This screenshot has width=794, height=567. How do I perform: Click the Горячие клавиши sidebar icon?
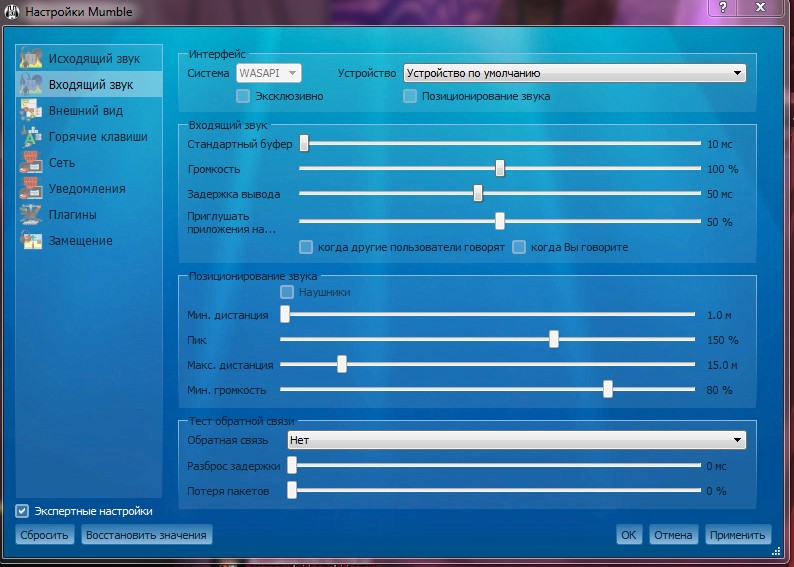pyautogui.click(x=31, y=136)
